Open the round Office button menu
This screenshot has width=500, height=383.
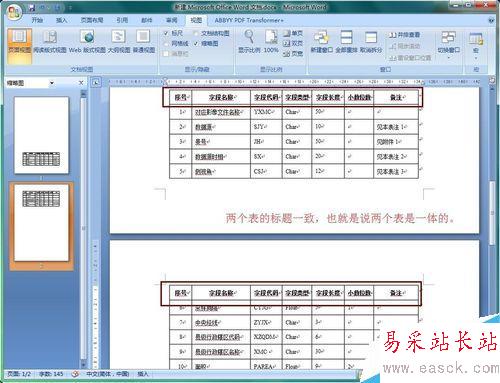[14, 12]
